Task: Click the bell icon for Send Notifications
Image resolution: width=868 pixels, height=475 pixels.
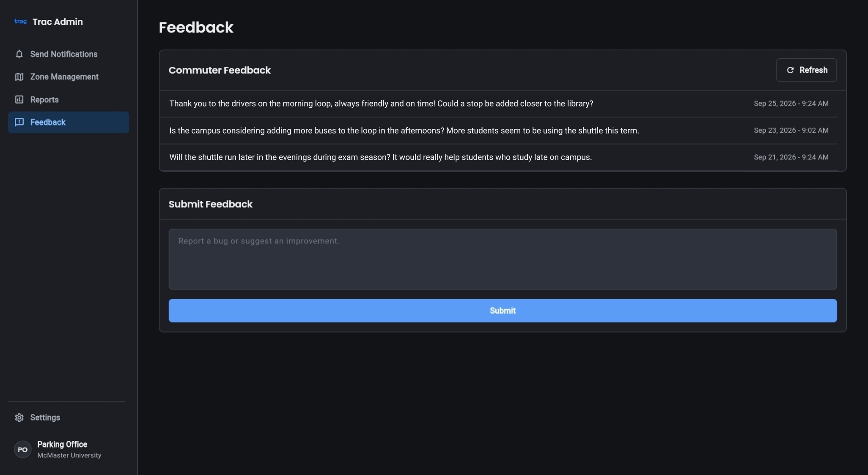Action: point(19,54)
